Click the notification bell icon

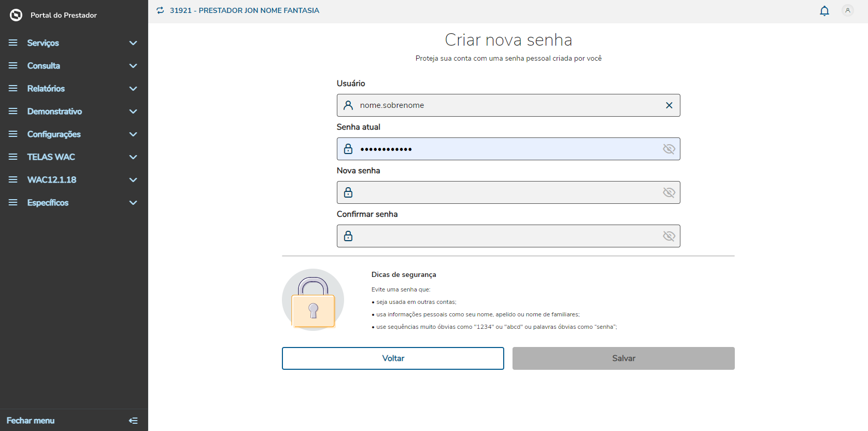pos(824,10)
